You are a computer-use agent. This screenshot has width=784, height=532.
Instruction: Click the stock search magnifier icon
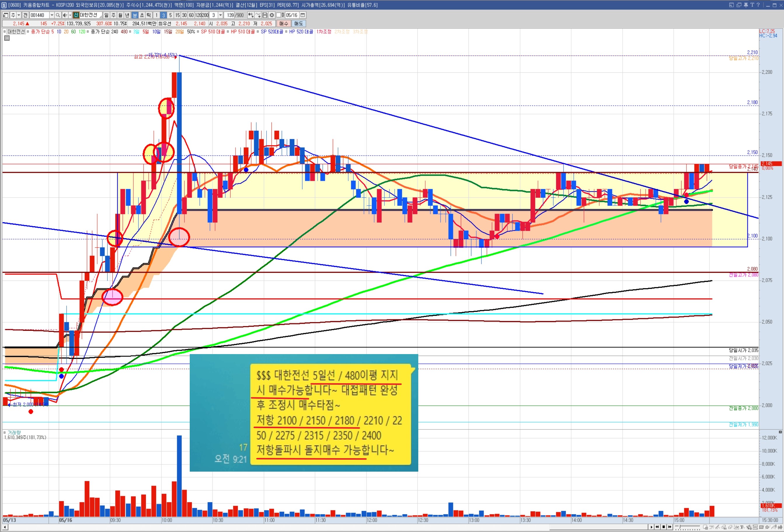click(58, 15)
